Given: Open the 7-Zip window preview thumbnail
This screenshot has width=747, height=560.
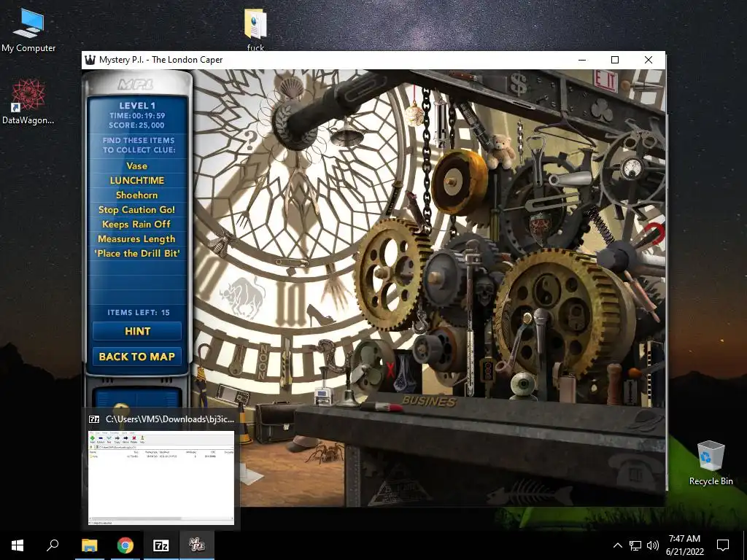Looking at the screenshot, I should pos(161,478).
